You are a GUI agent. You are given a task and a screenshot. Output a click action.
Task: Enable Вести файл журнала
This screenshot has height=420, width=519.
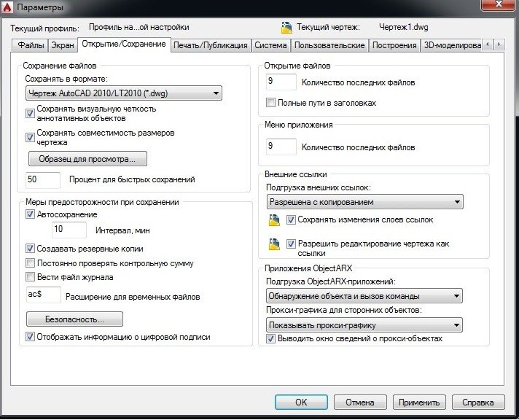[30, 276]
